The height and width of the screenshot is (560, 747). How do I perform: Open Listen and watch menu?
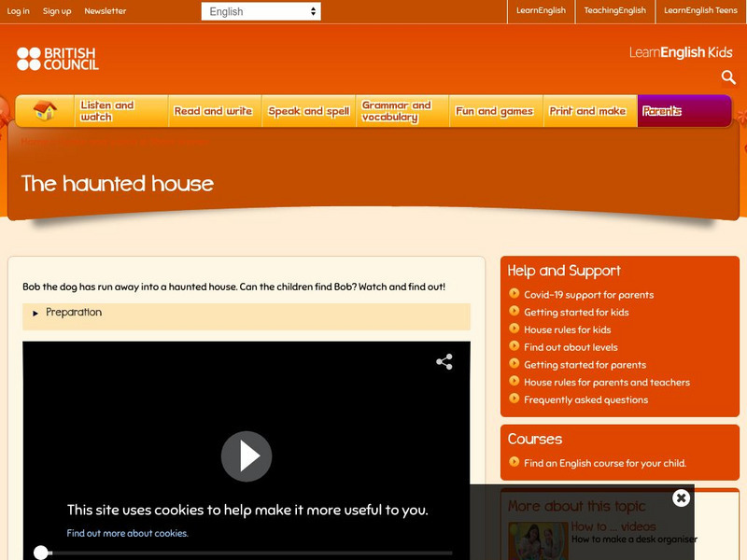(121, 111)
